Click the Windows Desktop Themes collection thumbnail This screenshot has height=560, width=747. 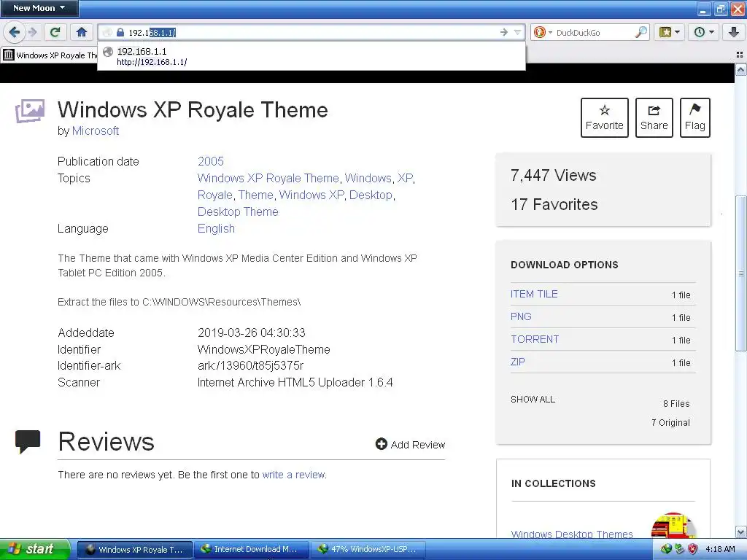673,525
